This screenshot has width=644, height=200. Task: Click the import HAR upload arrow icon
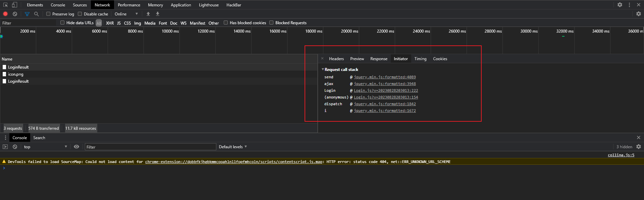pyautogui.click(x=148, y=14)
